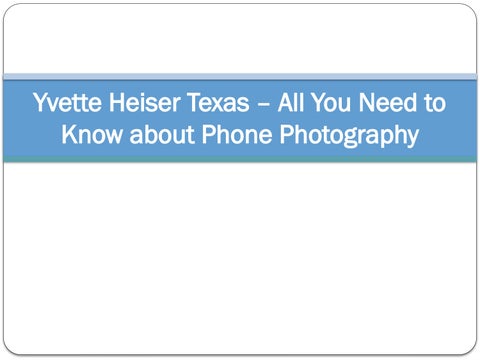Click the slide's rounded bottom-right corner border
The width and height of the screenshot is (480, 360).
pos(473,351)
